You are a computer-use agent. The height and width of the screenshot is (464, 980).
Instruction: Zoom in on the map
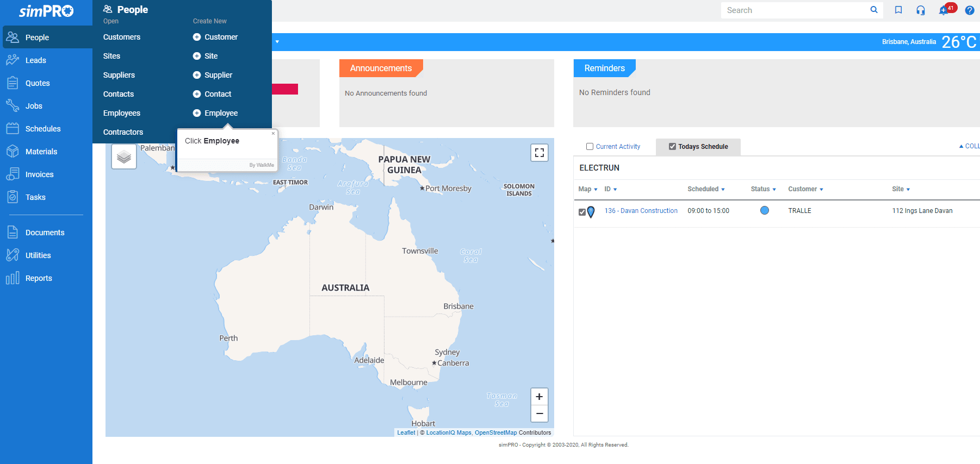pos(539,397)
